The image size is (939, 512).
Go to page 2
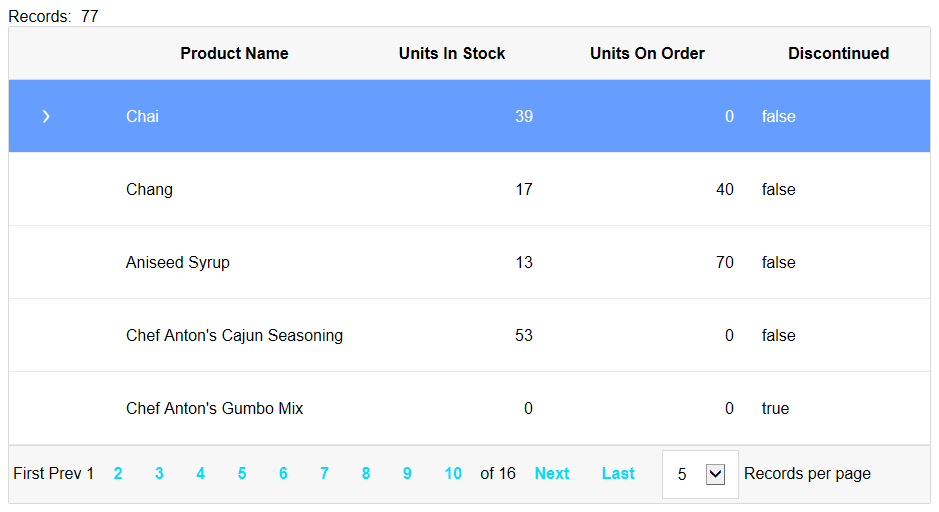click(x=118, y=474)
